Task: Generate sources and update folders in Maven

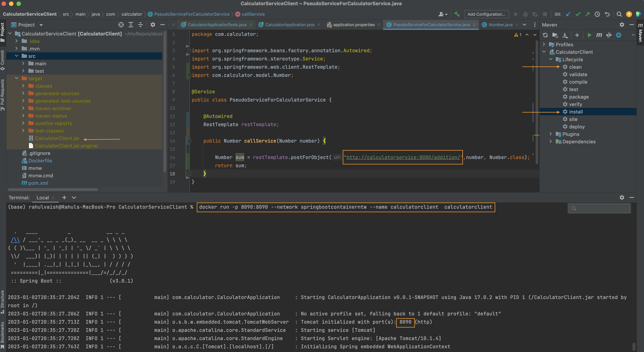Action: pyautogui.click(x=555, y=35)
